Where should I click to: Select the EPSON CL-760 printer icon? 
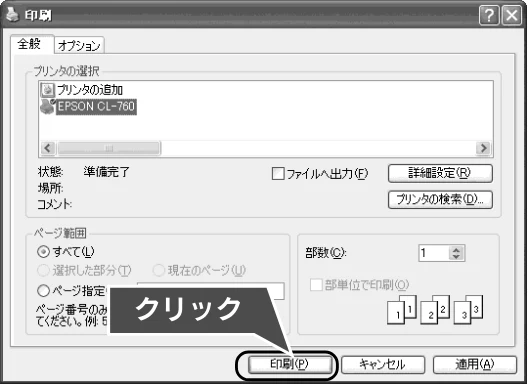[47, 106]
